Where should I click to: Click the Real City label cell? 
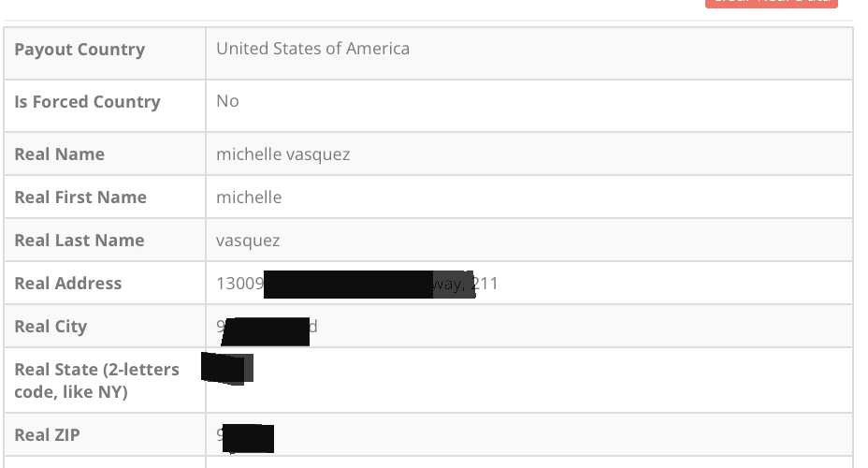point(51,327)
